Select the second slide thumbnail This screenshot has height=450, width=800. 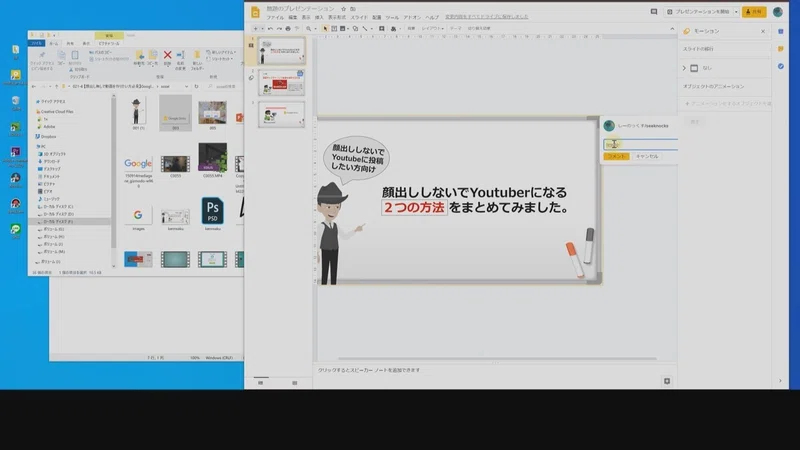[x=281, y=83]
